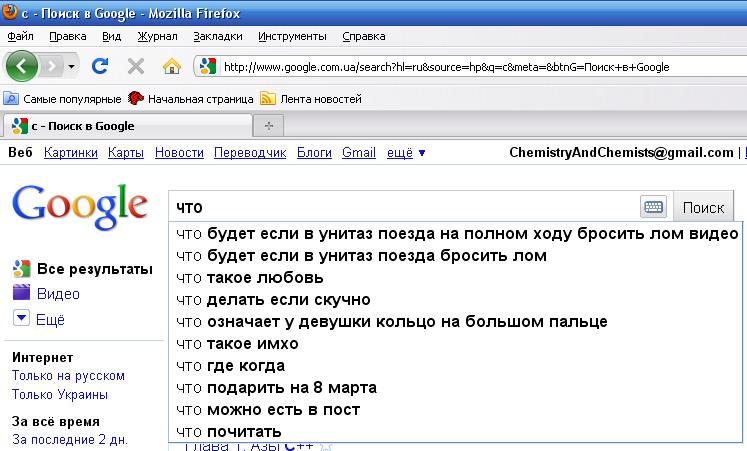Open the Инструменты menu
The height and width of the screenshot is (451, 747).
point(291,36)
